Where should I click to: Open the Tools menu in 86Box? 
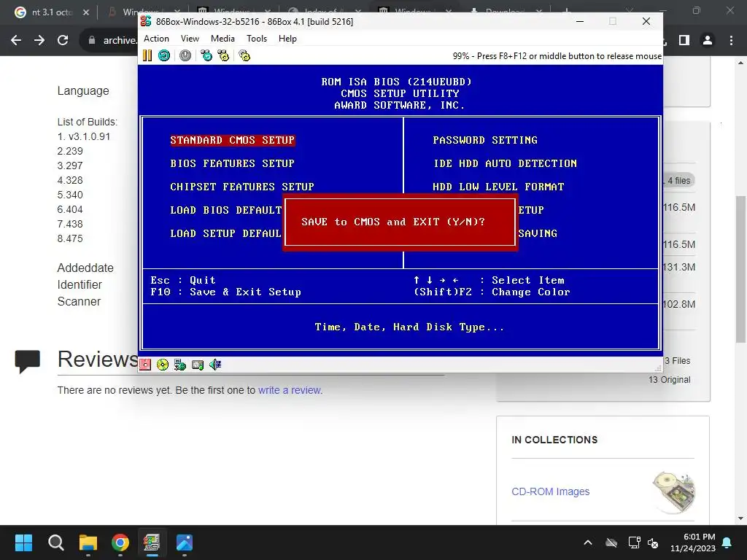256,39
